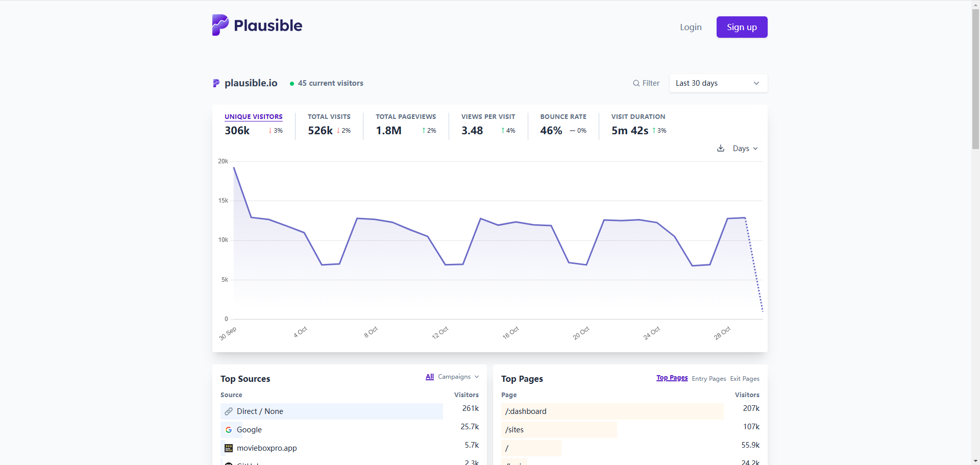
Task: Switch to the Top Pages tab
Action: pos(672,378)
